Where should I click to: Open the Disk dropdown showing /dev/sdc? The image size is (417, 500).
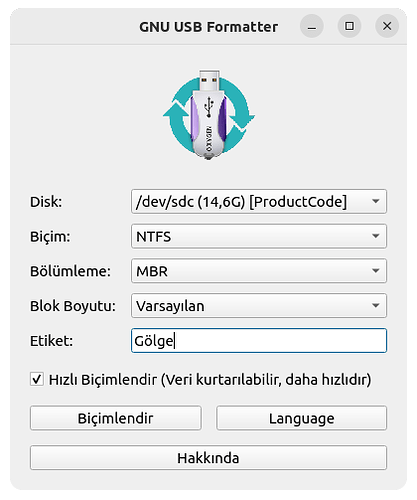[x=259, y=201]
